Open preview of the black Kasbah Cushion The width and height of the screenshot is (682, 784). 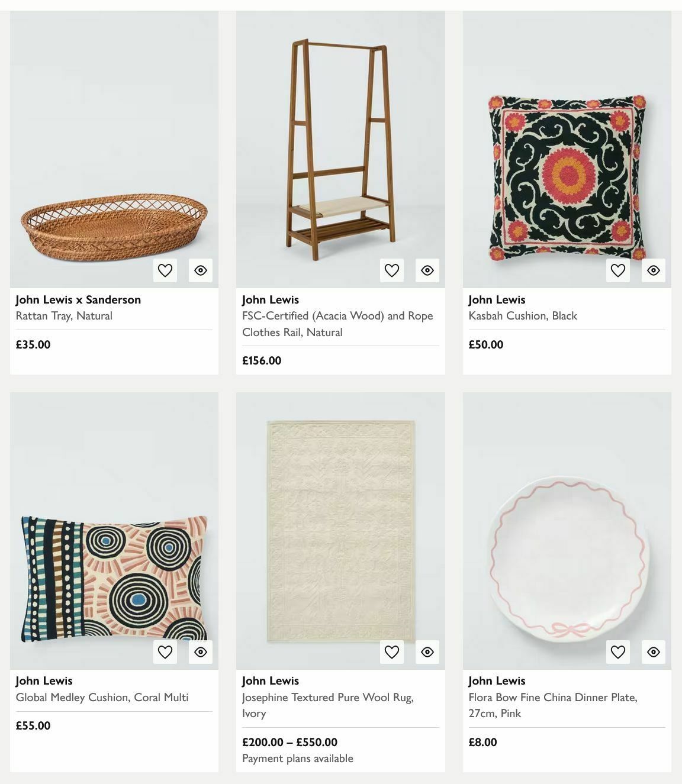click(x=654, y=270)
